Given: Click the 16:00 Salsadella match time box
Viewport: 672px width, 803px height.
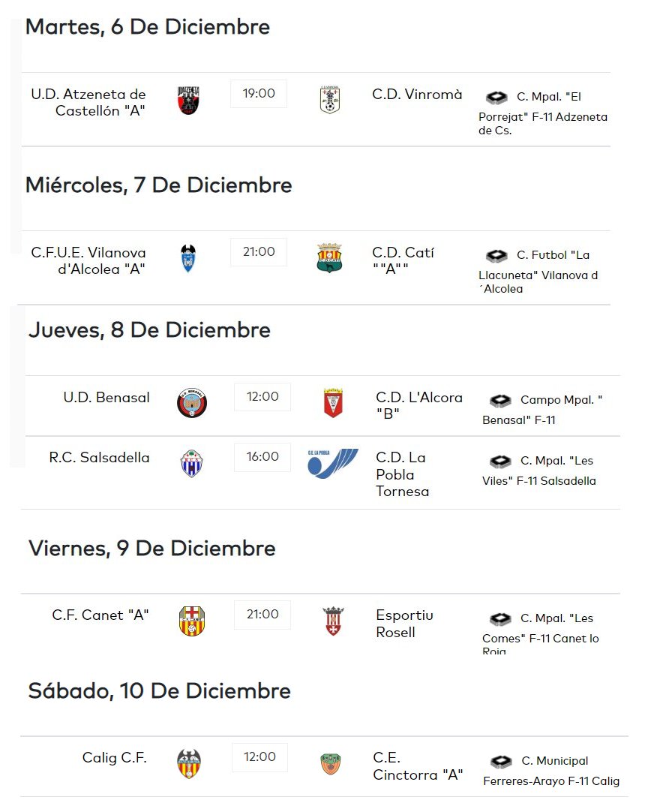Looking at the screenshot, I should (262, 457).
